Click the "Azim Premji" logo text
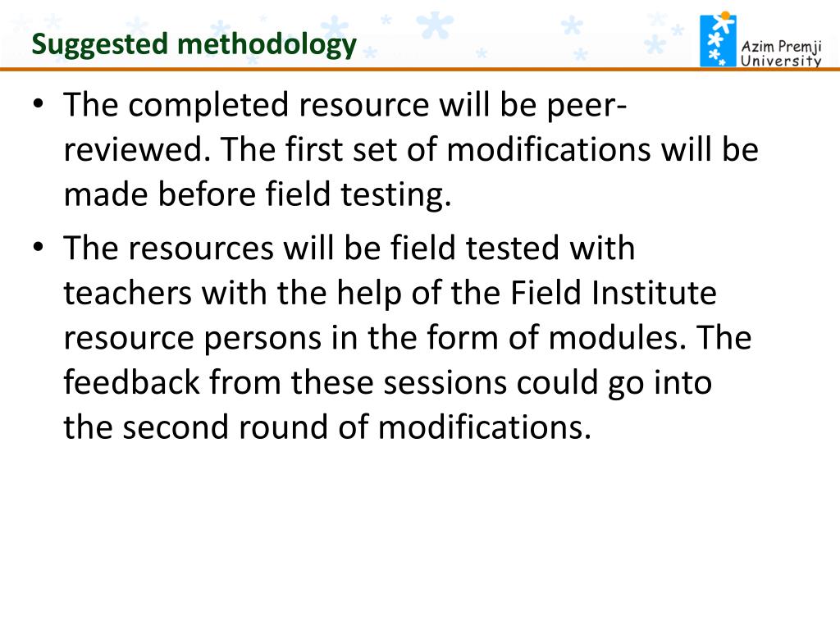The image size is (840, 630). [781, 47]
